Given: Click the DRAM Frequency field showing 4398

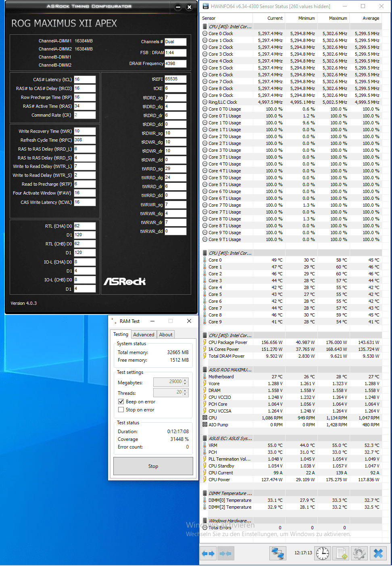Looking at the screenshot, I should click(175, 63).
